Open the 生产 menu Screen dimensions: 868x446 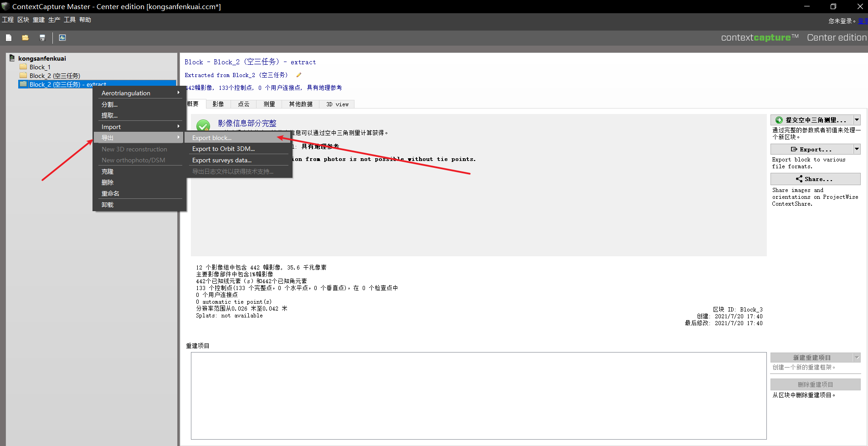[54, 20]
